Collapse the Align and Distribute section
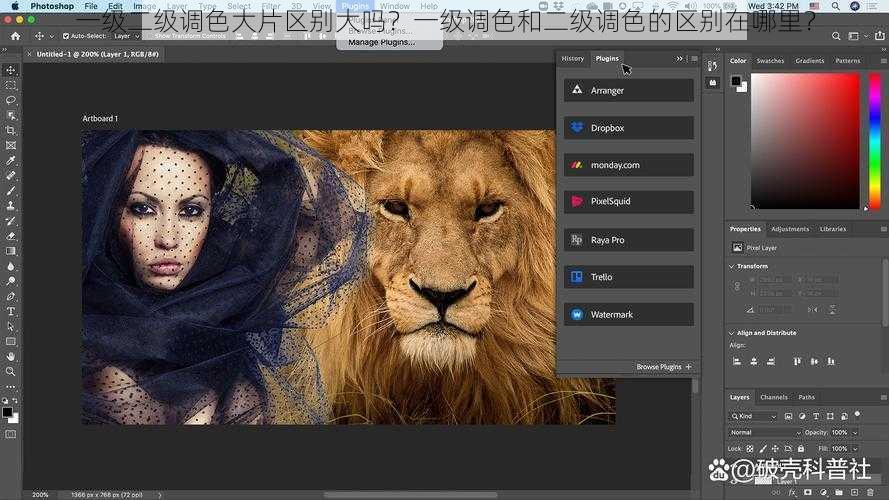889x500 pixels. pos(731,333)
